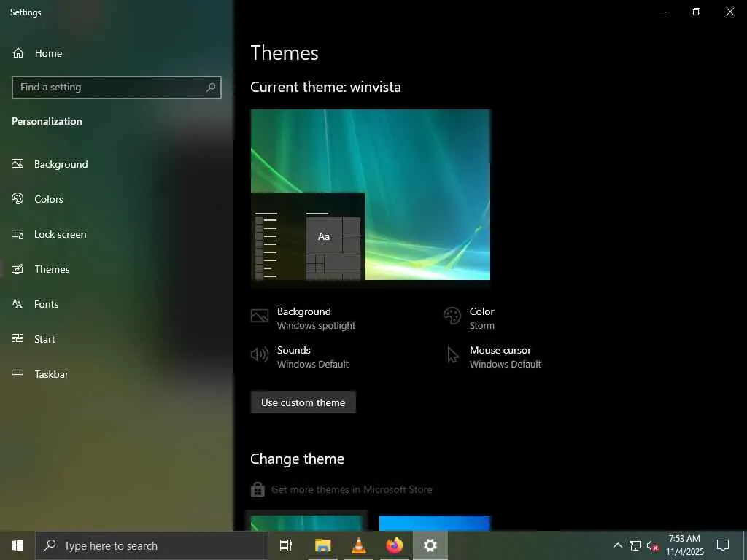
Task: Open Background personalization page
Action: (x=50, y=164)
